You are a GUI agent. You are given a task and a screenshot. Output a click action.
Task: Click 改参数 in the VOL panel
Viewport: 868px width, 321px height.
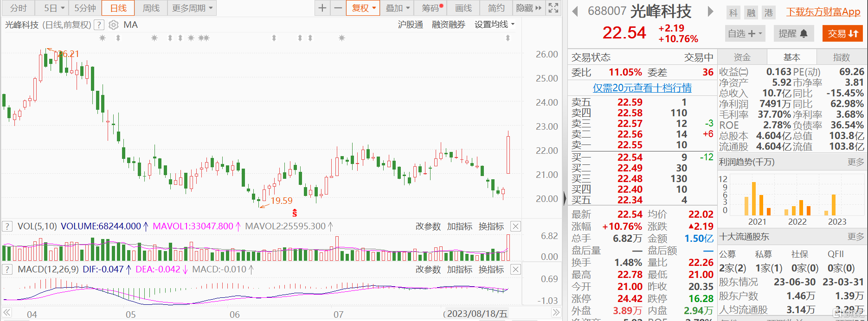[x=428, y=227]
